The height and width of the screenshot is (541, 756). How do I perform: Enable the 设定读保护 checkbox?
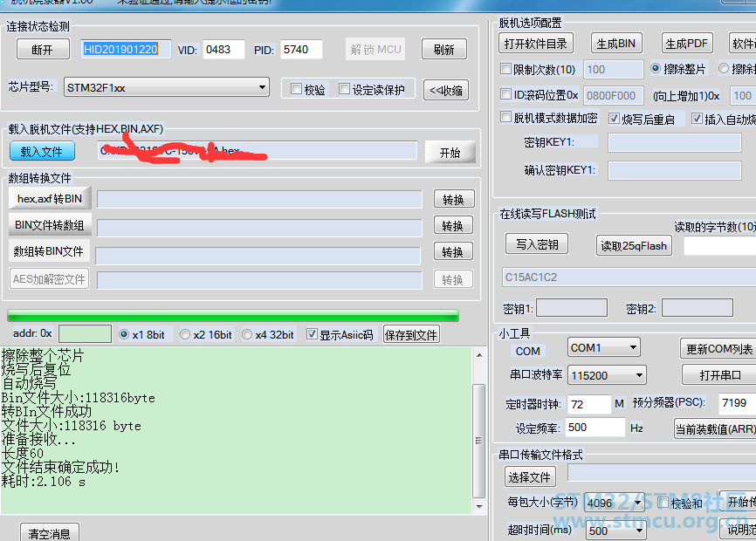click(345, 89)
